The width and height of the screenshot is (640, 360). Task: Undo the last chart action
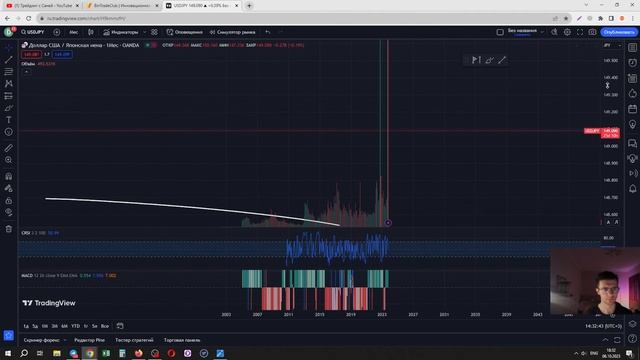[x=268, y=32]
